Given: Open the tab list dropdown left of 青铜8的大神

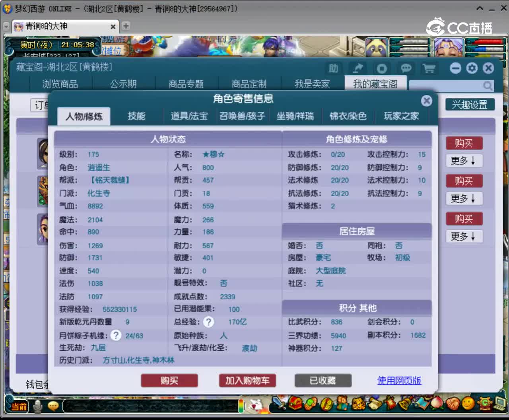Looking at the screenshot, I should pyautogui.click(x=6, y=26).
